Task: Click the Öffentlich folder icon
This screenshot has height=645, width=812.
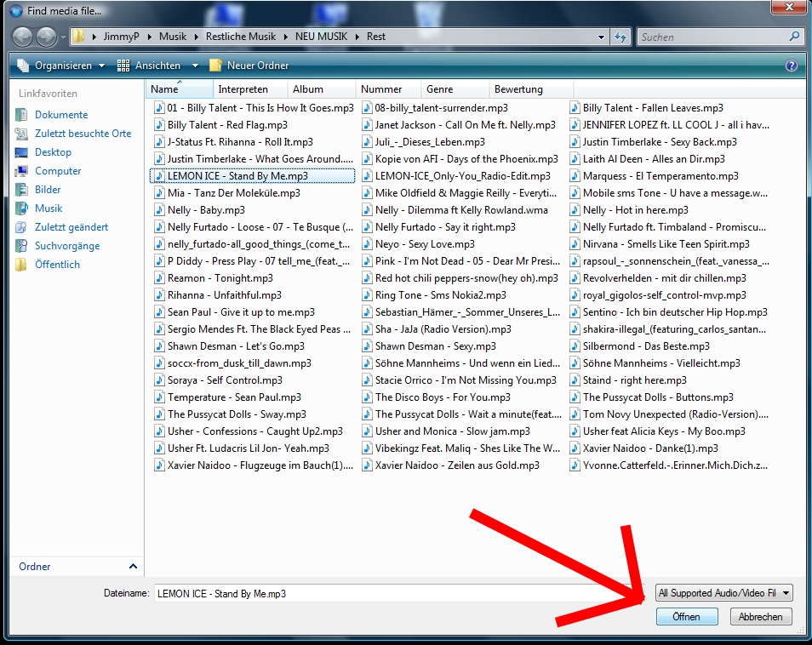Action: [21, 265]
